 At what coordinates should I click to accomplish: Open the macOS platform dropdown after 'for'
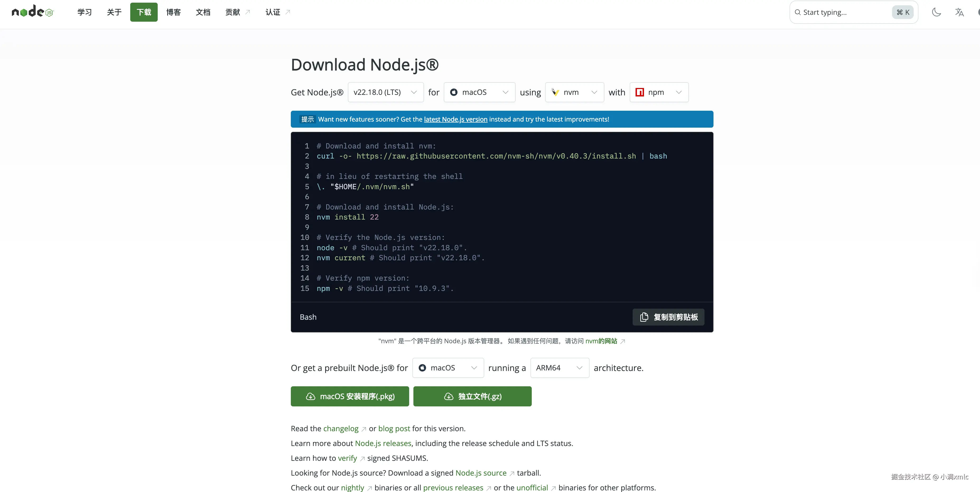(479, 92)
